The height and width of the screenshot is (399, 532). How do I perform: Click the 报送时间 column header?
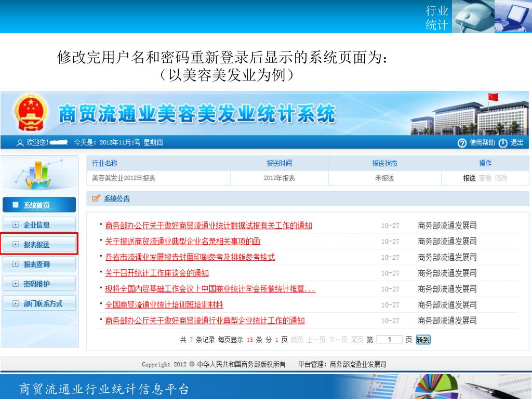[x=279, y=163]
